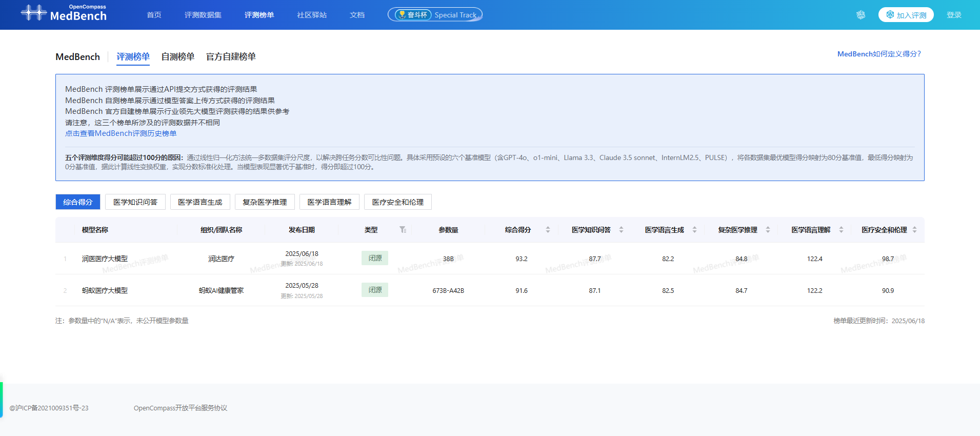This screenshot has width=980, height=436.
Task: Click the 参数量 column header
Action: coord(448,230)
